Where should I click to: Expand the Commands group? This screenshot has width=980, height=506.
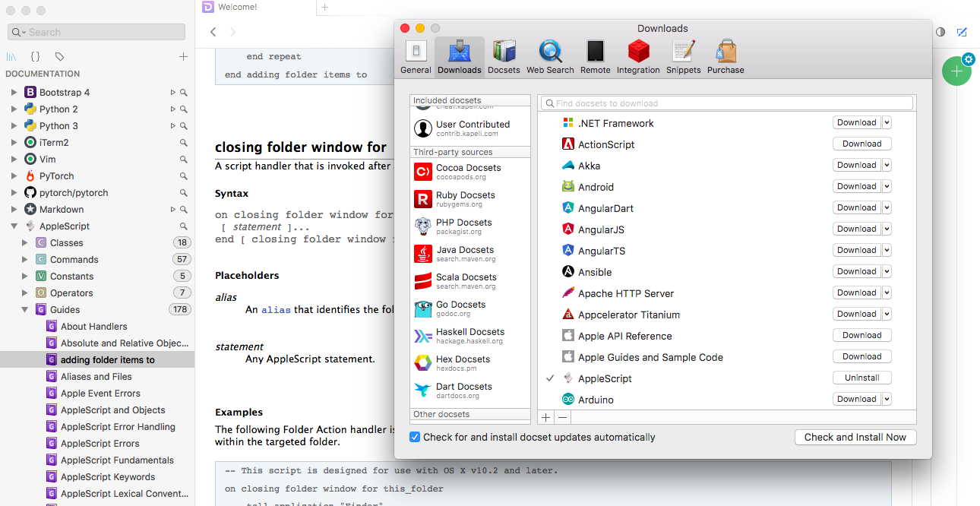tap(25, 259)
